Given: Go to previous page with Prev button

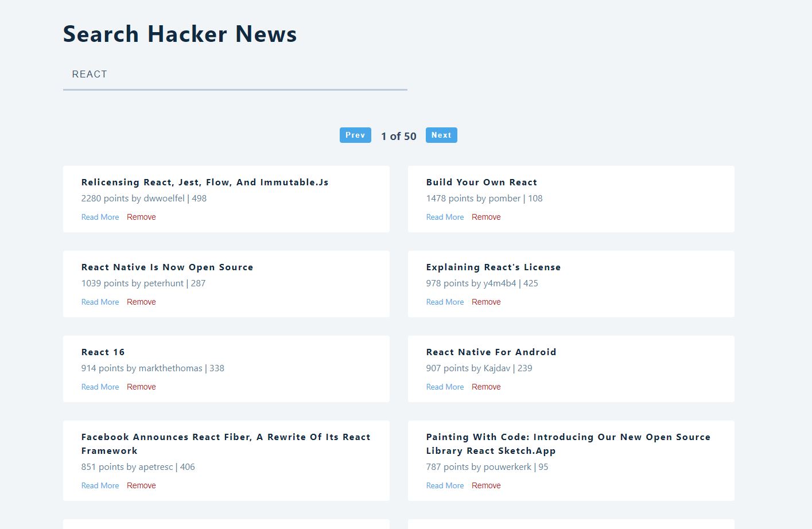Looking at the screenshot, I should pos(355,135).
